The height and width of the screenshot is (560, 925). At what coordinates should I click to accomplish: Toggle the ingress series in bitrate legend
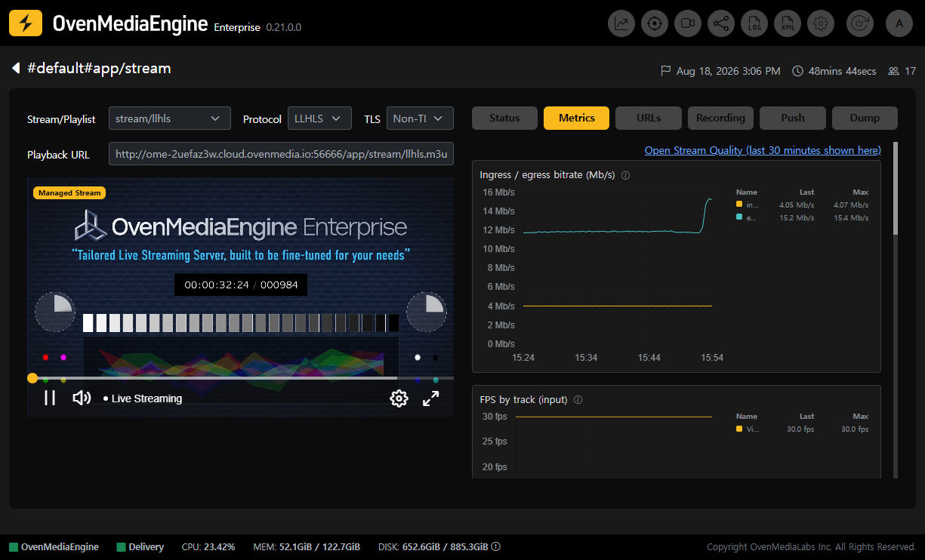[748, 205]
